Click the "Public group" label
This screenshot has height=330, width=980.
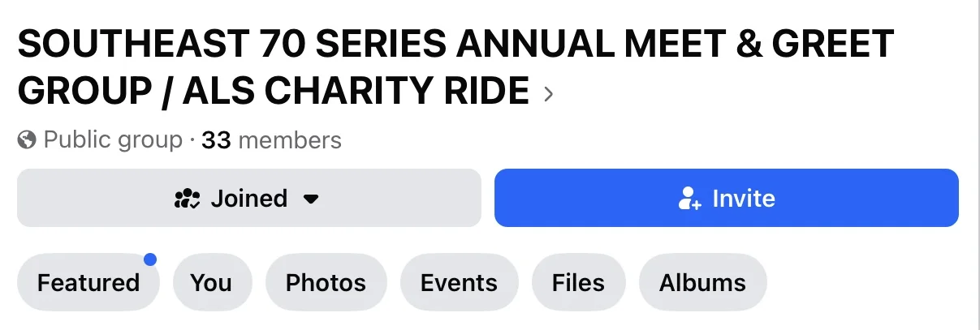click(x=113, y=140)
